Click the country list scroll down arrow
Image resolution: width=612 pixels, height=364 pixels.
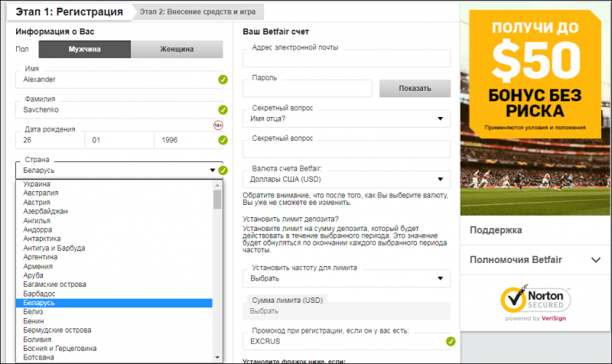click(x=217, y=357)
